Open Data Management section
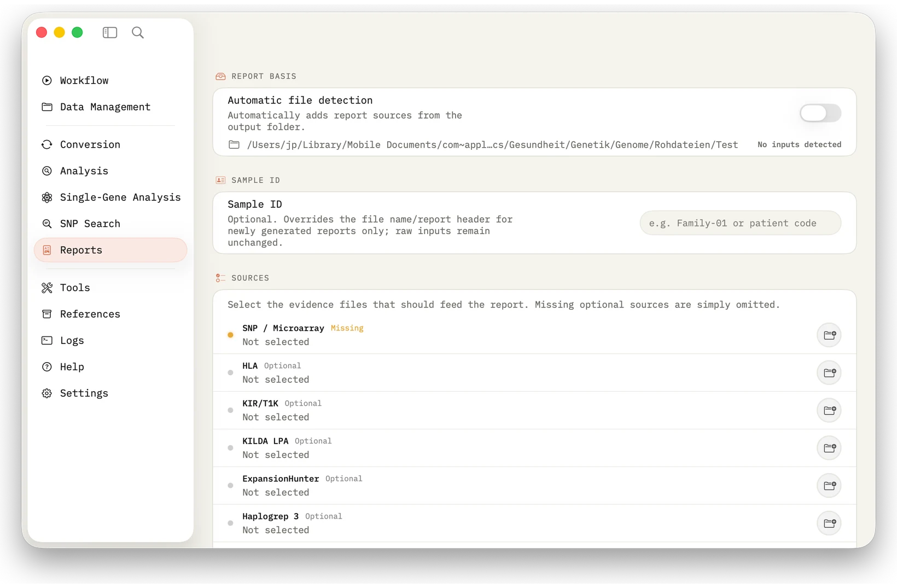This screenshot has width=897, height=588. pyautogui.click(x=110, y=107)
